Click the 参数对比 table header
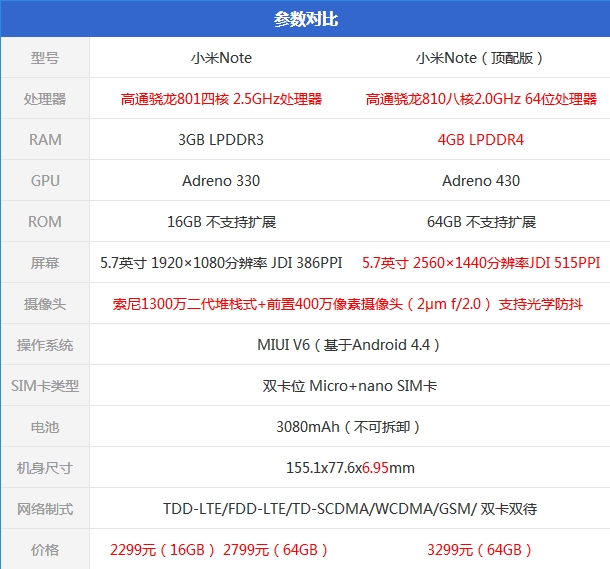The height and width of the screenshot is (569, 610). coord(305,19)
